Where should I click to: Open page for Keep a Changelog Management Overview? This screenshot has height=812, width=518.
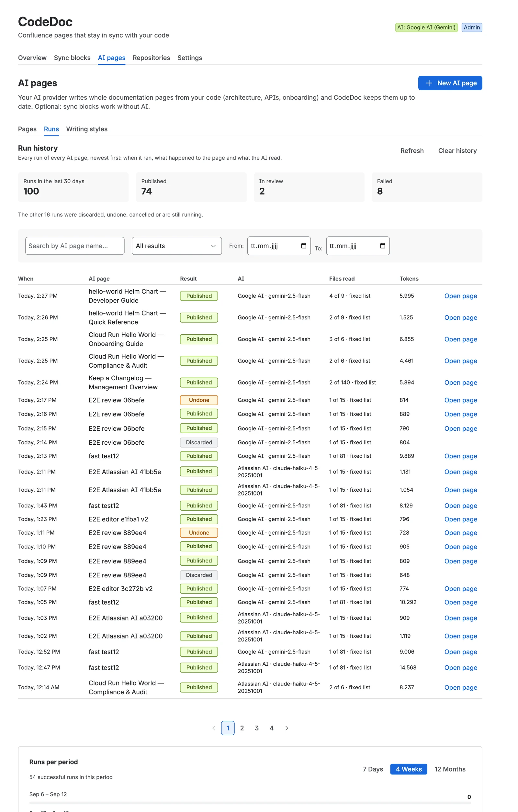coord(460,383)
